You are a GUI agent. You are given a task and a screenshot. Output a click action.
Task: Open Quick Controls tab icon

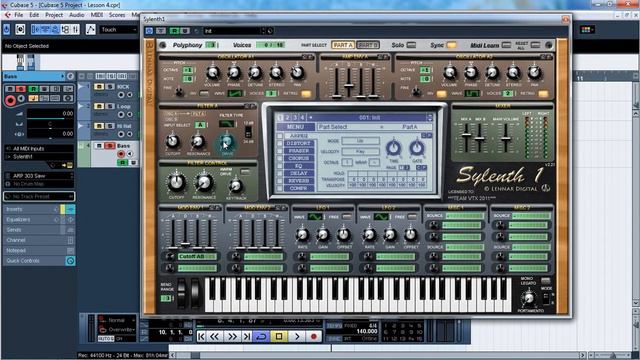click(70, 261)
